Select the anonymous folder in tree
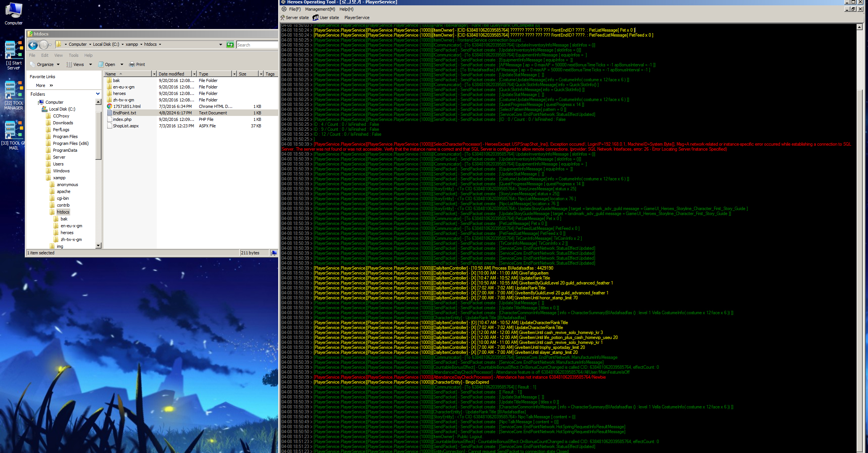This screenshot has width=868, height=453. coord(64,185)
